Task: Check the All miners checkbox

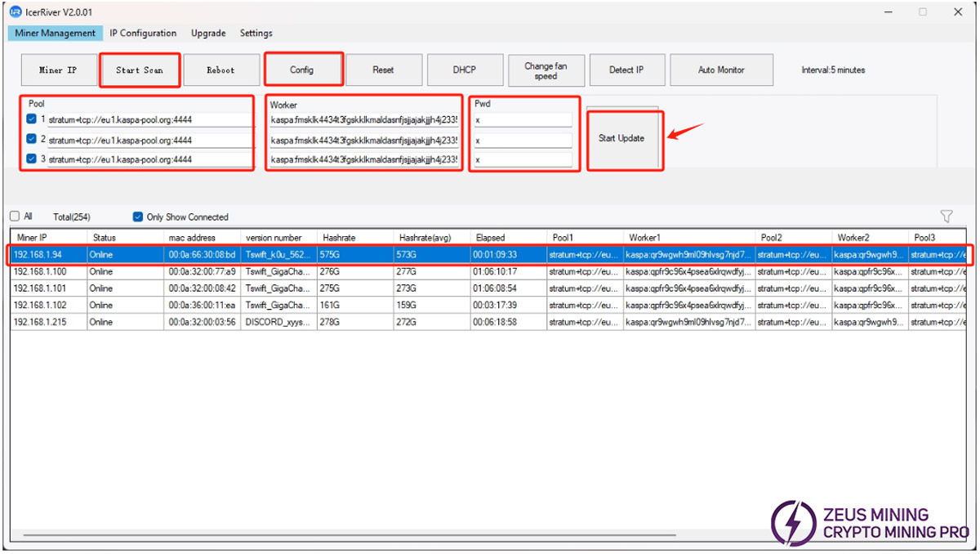Action: (16, 217)
